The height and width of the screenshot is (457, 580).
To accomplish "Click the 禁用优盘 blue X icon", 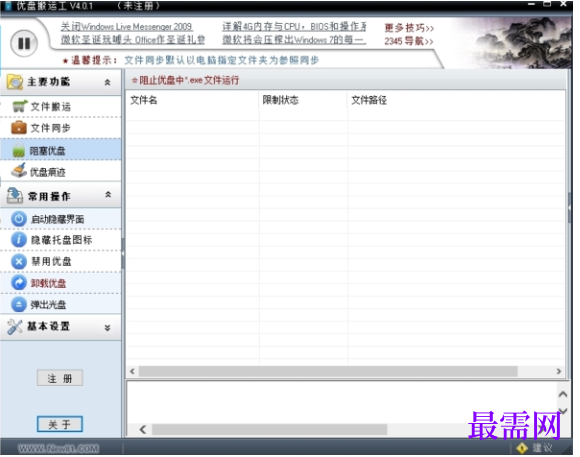I will coord(19,262).
